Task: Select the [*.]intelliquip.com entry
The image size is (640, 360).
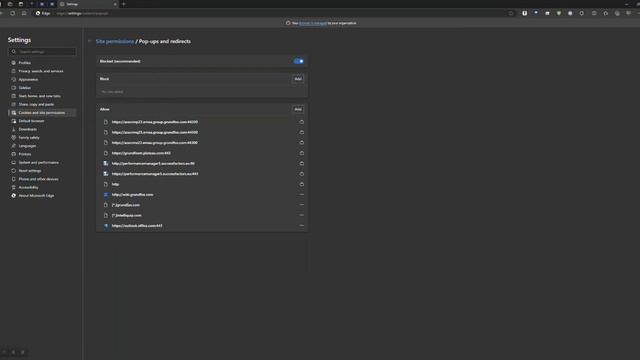Action: [127, 215]
